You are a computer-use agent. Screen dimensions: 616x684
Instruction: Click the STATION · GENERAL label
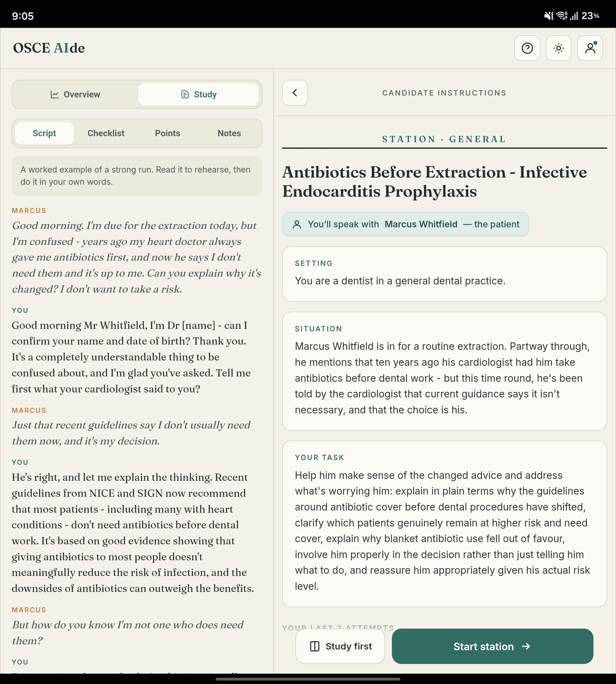coord(444,139)
